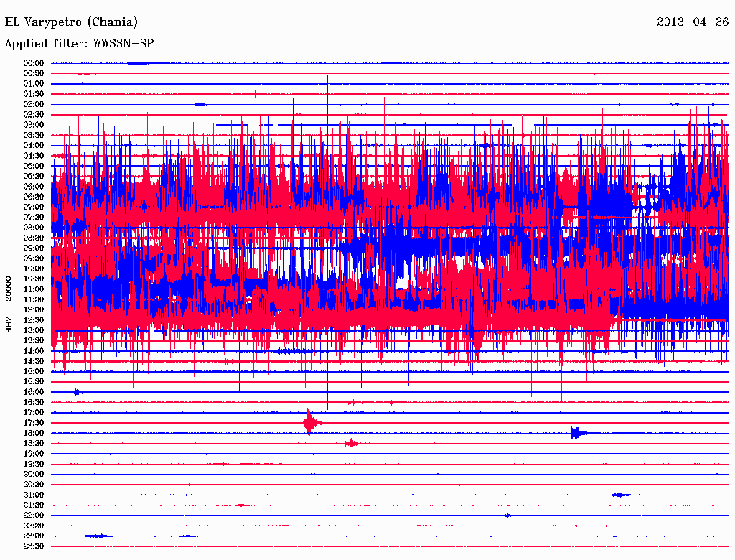
Task: Click the 01:00 time label
Action: [33, 84]
